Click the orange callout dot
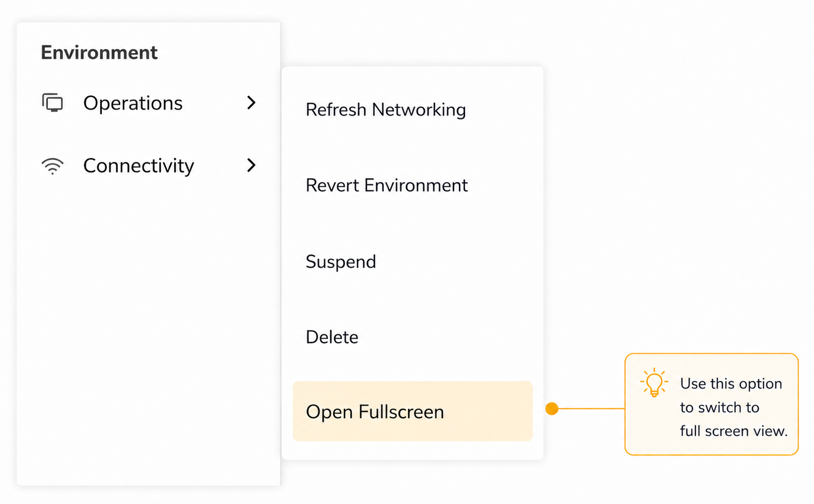 pyautogui.click(x=551, y=409)
